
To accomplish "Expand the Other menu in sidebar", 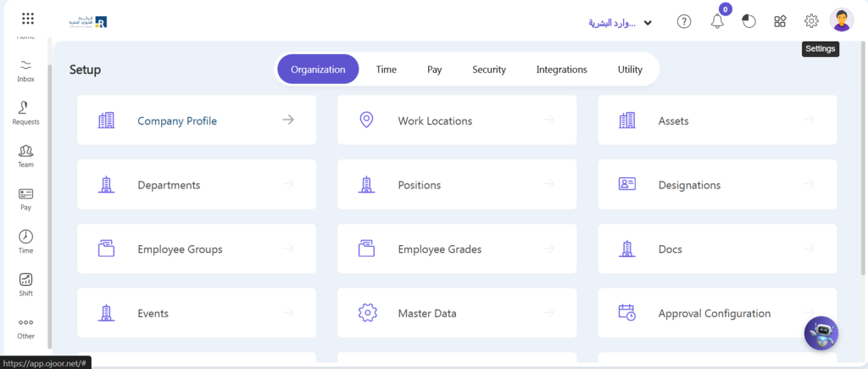I will click(x=26, y=327).
